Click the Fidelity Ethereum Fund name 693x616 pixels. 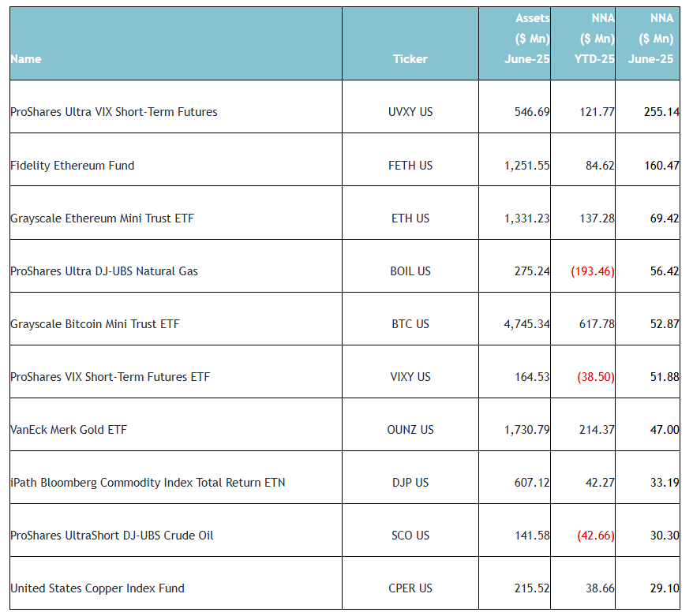pyautogui.click(x=73, y=166)
